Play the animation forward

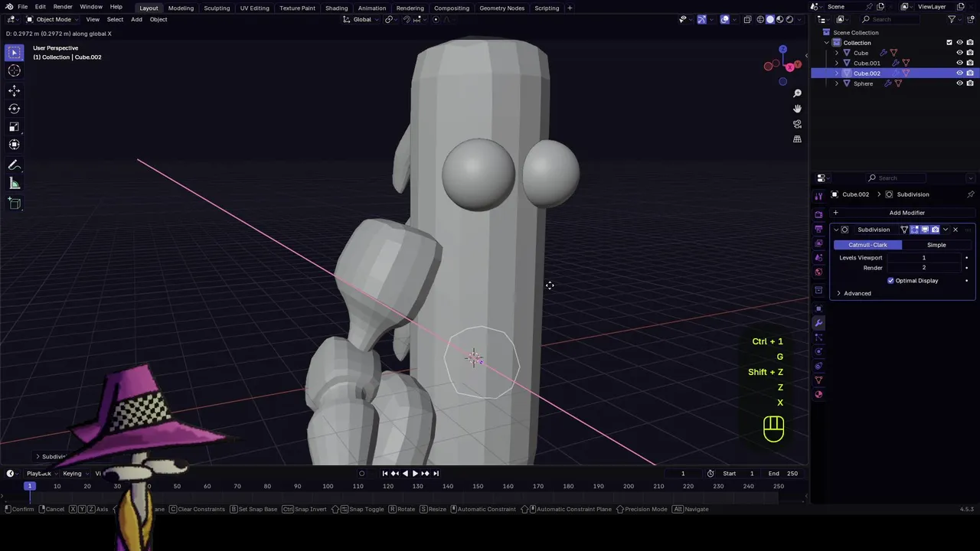(415, 473)
